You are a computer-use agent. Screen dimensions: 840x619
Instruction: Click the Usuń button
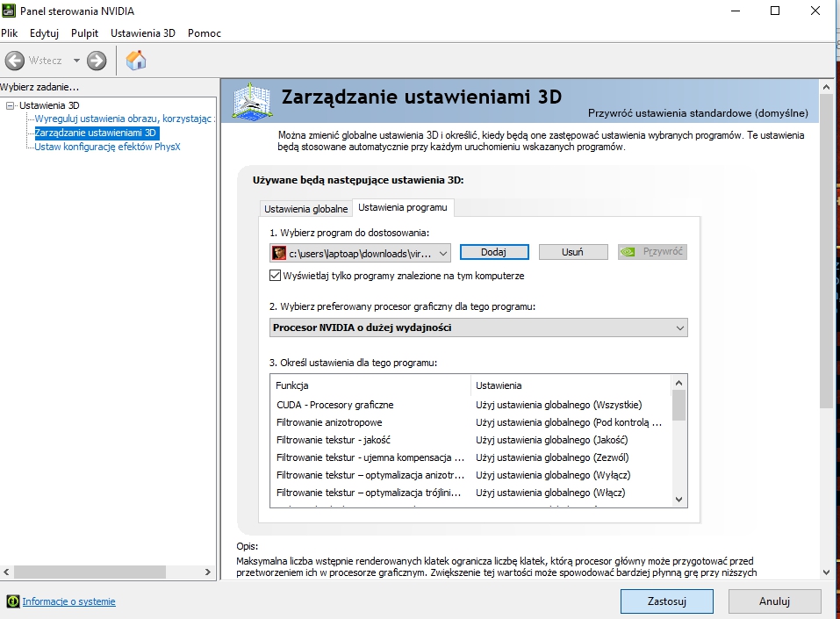pos(572,252)
